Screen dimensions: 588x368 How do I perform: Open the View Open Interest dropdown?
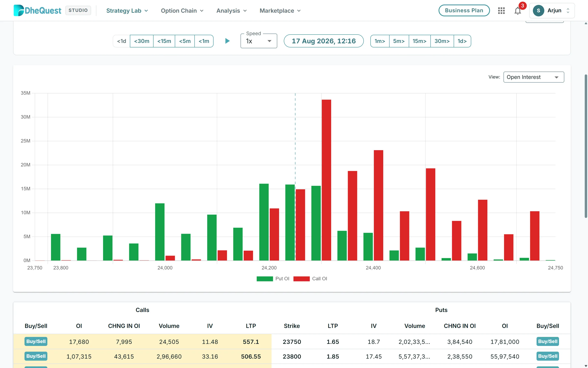pyautogui.click(x=533, y=77)
